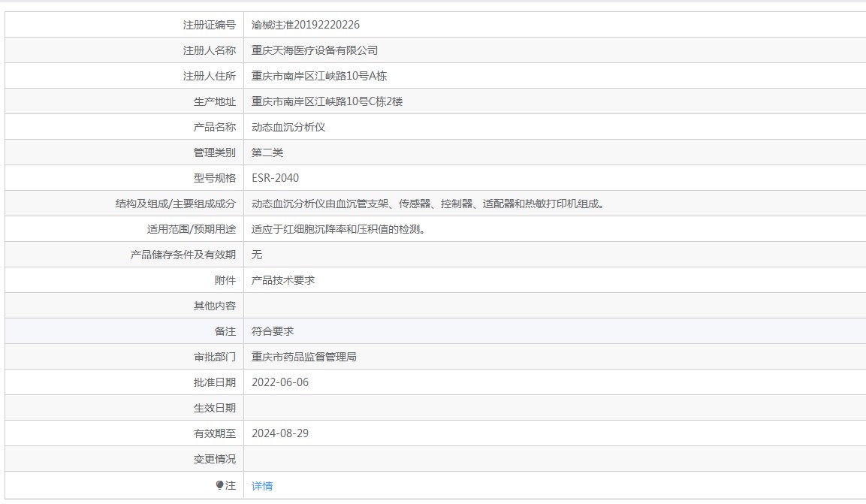The height and width of the screenshot is (504, 866).
Task: Click the 型号规格 label
Action: click(214, 178)
